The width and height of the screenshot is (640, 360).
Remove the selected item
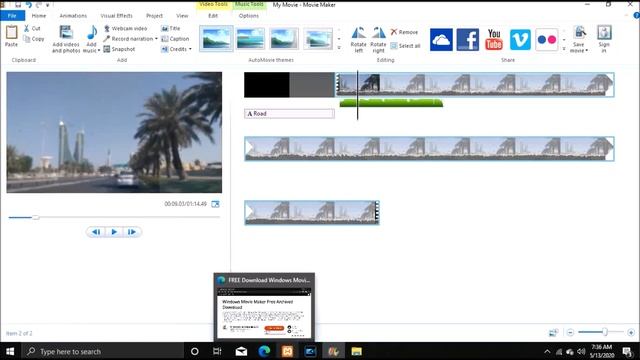404,32
